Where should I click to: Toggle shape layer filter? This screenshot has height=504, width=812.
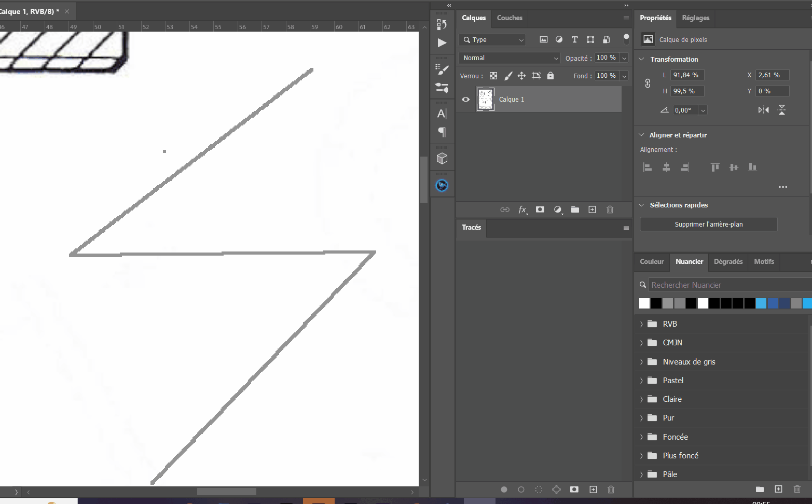[590, 39]
